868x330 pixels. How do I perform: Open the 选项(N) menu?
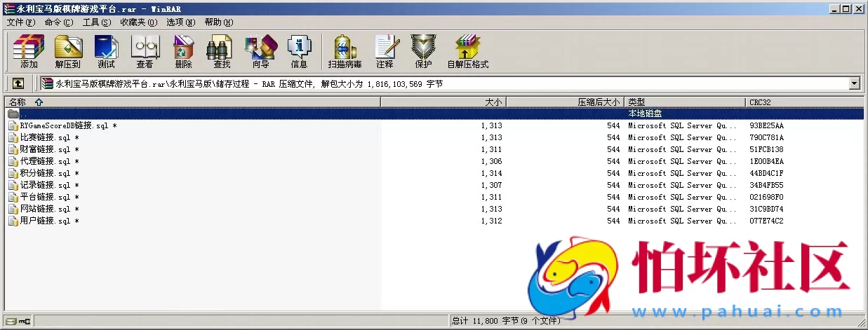180,22
